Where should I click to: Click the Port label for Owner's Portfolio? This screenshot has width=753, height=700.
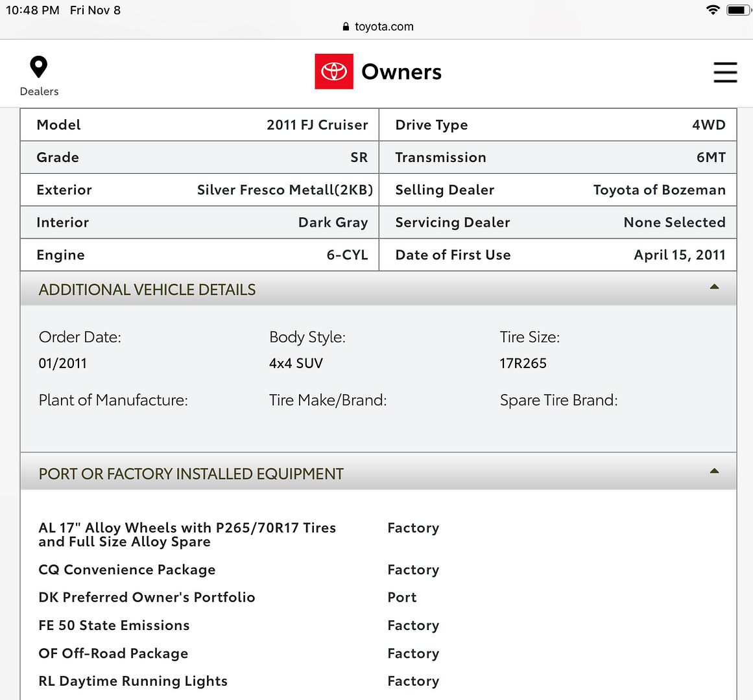402,598
